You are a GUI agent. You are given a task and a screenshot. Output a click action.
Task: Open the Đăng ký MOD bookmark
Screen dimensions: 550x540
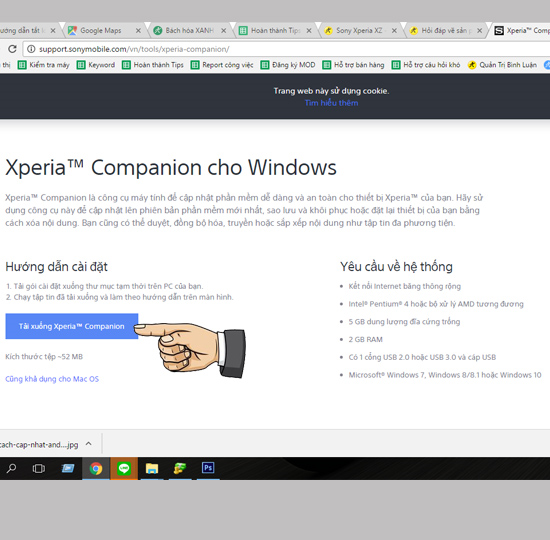[x=288, y=65]
